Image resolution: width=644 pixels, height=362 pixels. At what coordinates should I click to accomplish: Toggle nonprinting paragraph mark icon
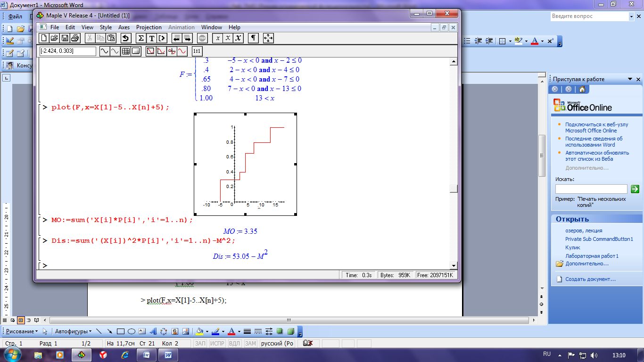tap(254, 38)
